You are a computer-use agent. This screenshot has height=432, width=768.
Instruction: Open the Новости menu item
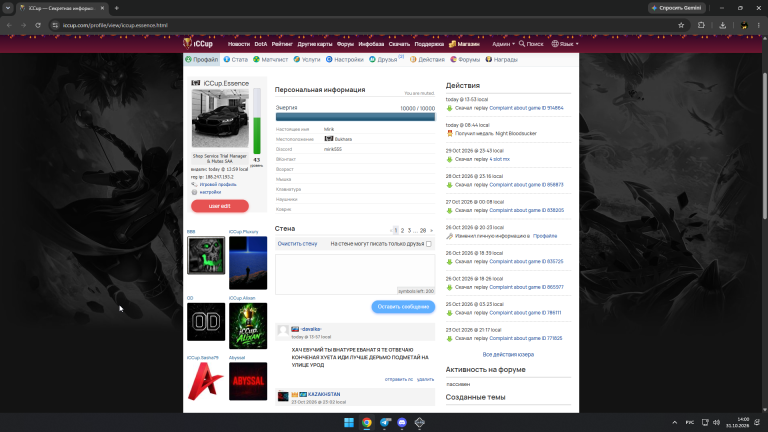click(x=239, y=44)
